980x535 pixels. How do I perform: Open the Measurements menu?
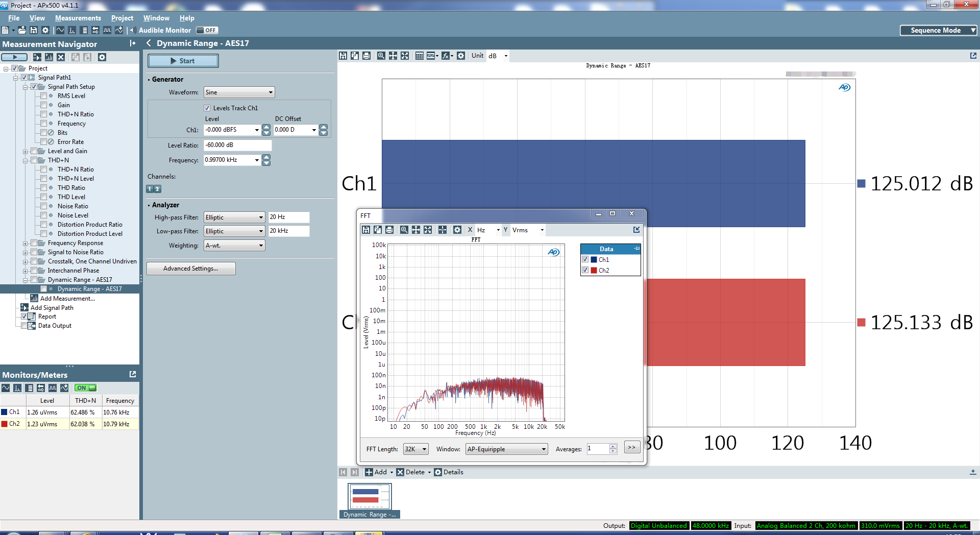78,18
